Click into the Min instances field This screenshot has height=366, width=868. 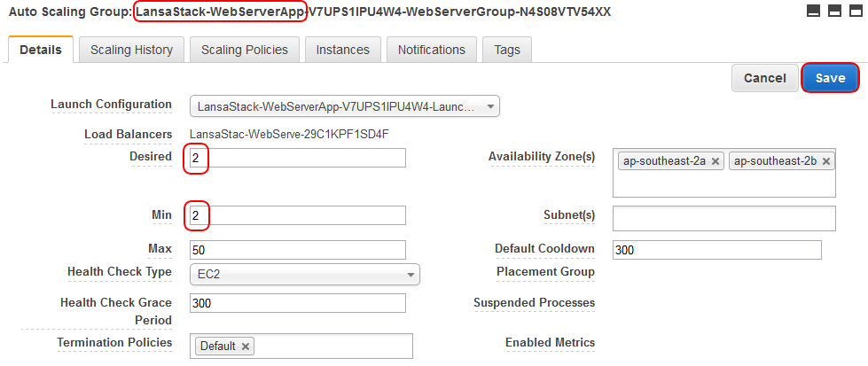[298, 215]
